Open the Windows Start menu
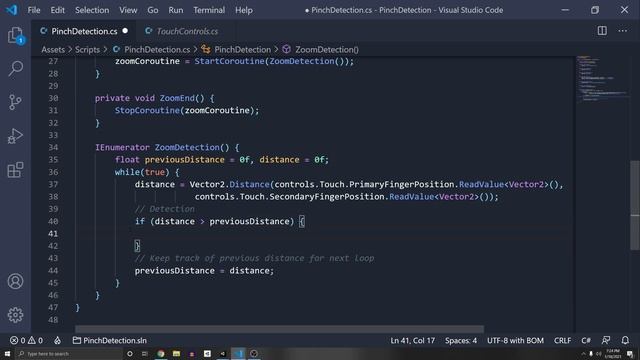640x360 pixels. pyautogui.click(x=7, y=353)
